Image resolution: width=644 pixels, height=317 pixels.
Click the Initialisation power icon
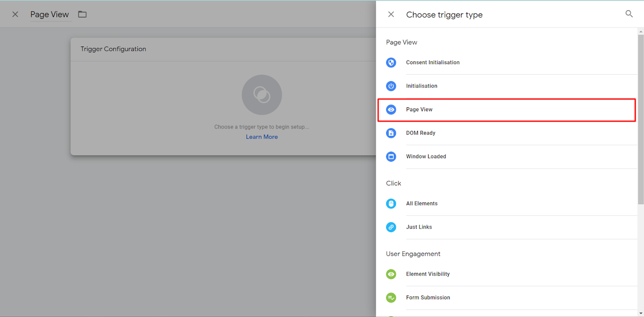(x=391, y=86)
